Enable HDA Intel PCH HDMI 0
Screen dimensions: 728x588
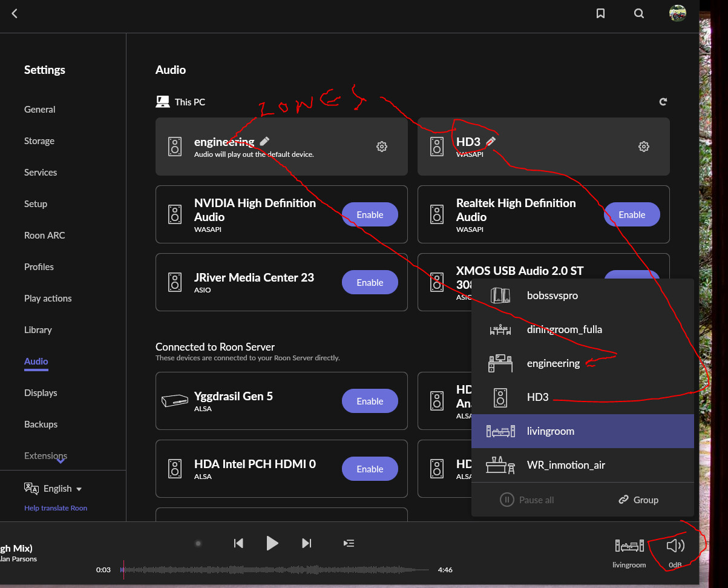(370, 469)
